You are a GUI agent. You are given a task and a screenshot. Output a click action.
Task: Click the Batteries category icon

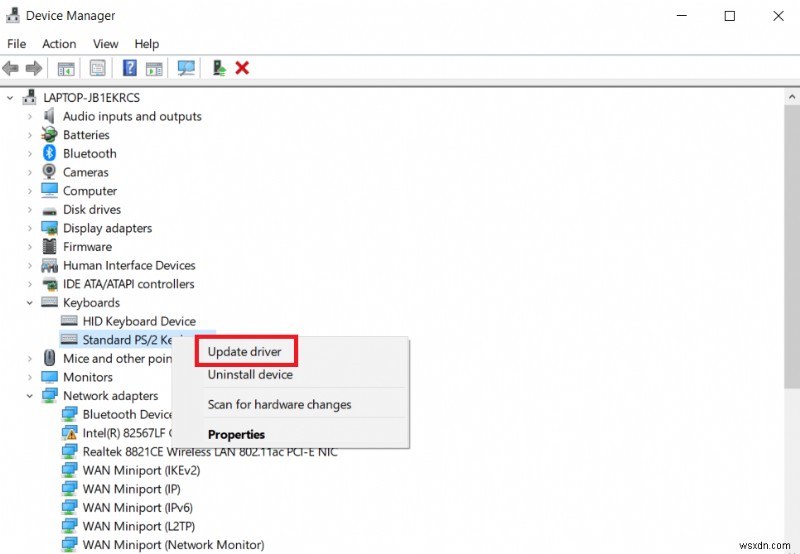click(x=49, y=135)
